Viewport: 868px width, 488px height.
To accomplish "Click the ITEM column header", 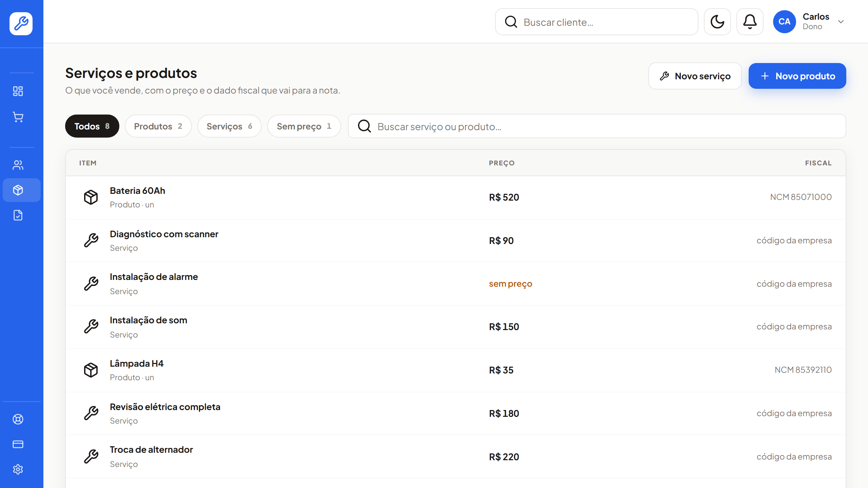I will coord(88,163).
